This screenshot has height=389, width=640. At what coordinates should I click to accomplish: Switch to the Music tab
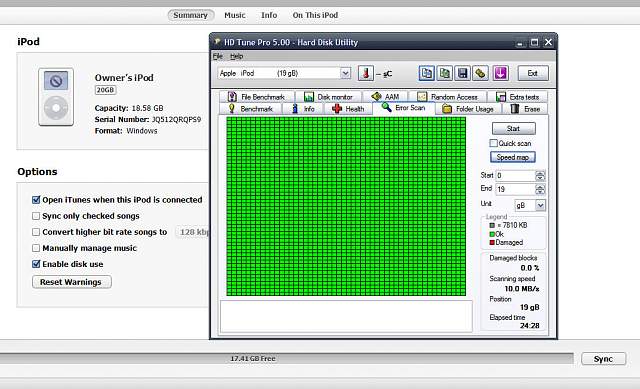235,15
